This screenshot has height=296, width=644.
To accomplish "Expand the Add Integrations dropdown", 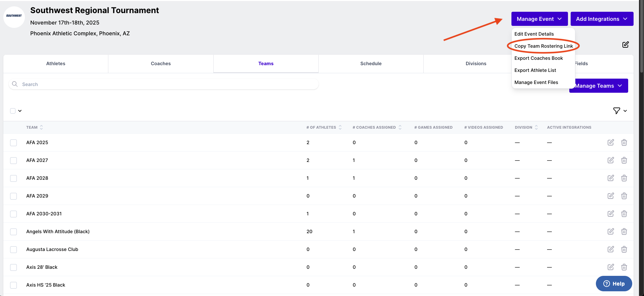I will tap(602, 19).
